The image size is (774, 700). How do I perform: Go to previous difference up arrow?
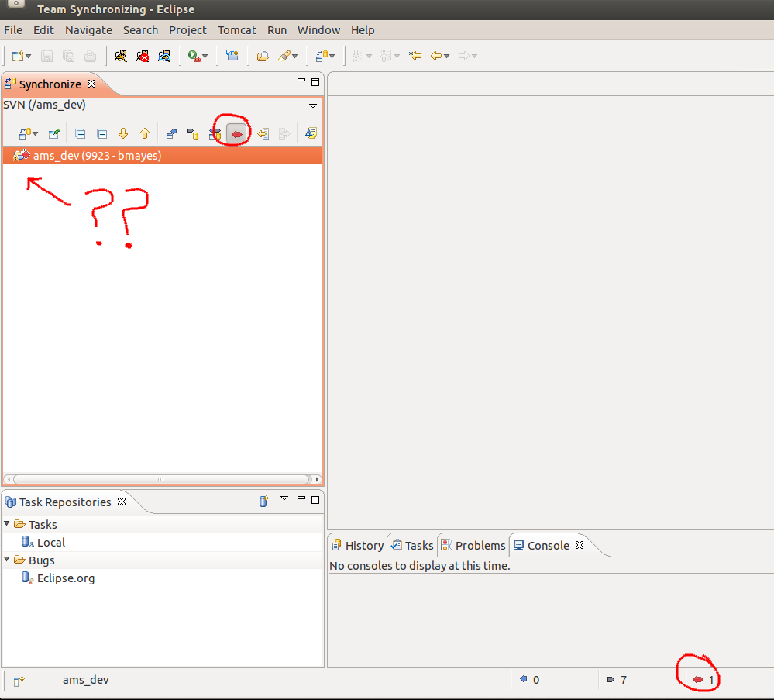click(145, 133)
